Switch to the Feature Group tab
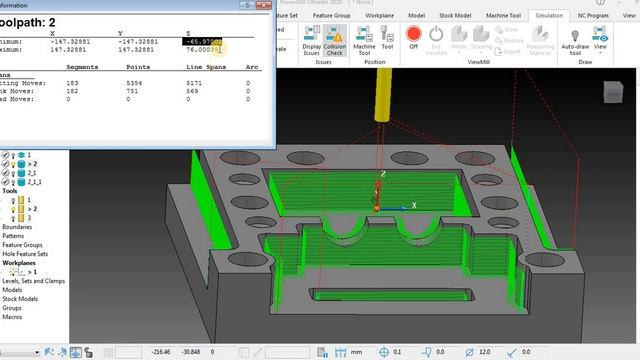Image resolution: width=640 pixels, height=360 pixels. tap(331, 16)
